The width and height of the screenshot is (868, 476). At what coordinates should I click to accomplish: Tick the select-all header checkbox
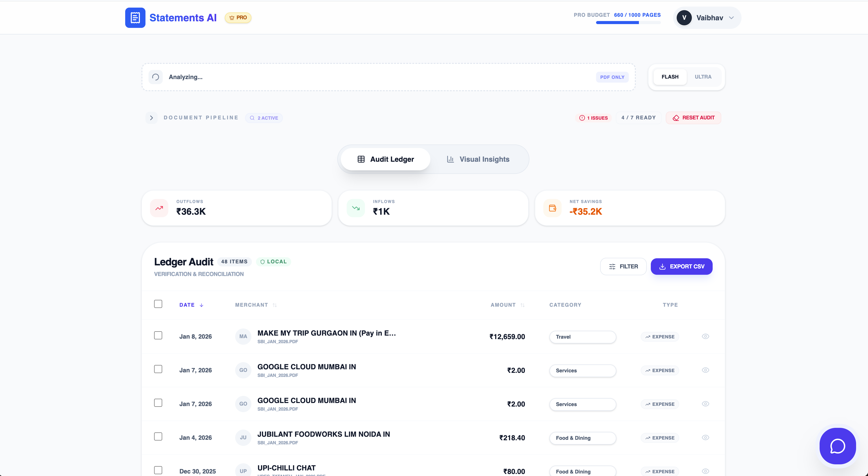(x=158, y=304)
